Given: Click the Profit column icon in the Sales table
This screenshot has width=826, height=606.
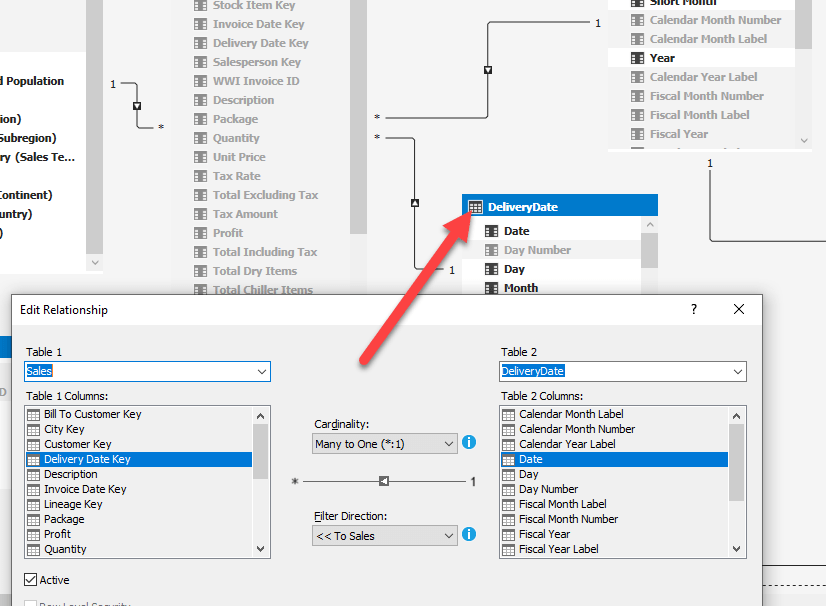Looking at the screenshot, I should pyautogui.click(x=200, y=233).
